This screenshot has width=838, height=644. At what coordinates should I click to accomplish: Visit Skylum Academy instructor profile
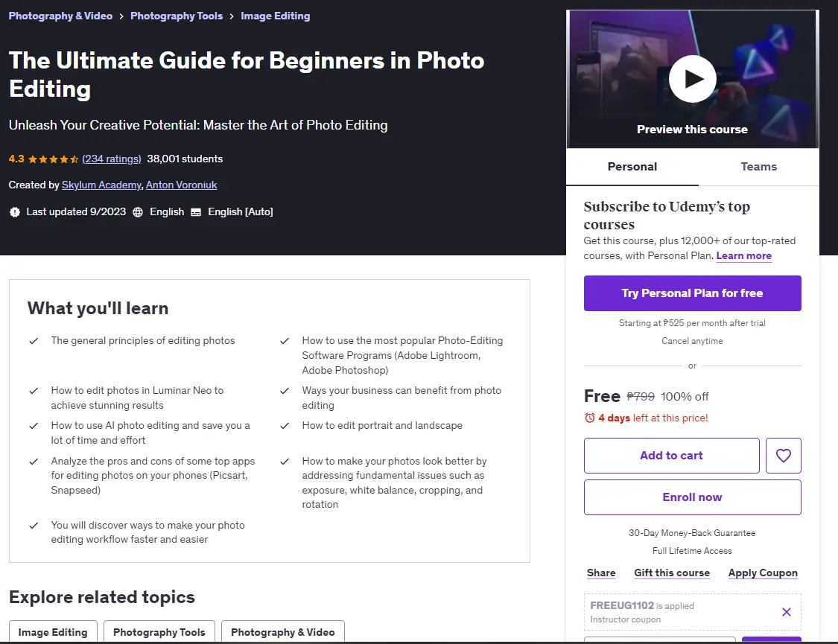click(101, 185)
